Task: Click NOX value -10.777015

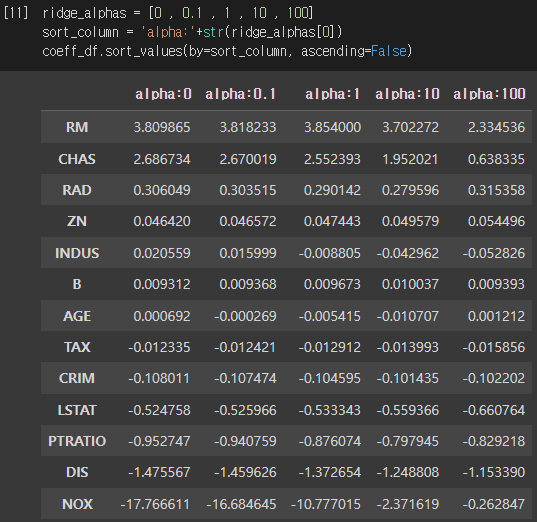Action: click(x=326, y=504)
